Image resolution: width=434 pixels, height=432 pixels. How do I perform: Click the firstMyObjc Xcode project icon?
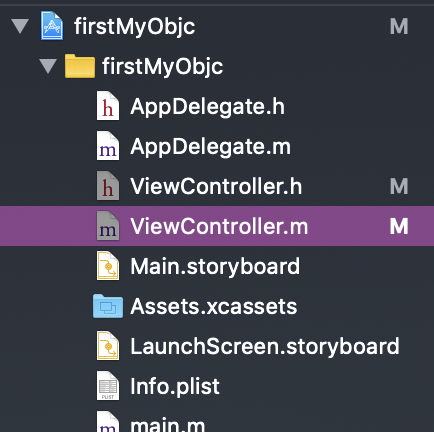tap(52, 26)
